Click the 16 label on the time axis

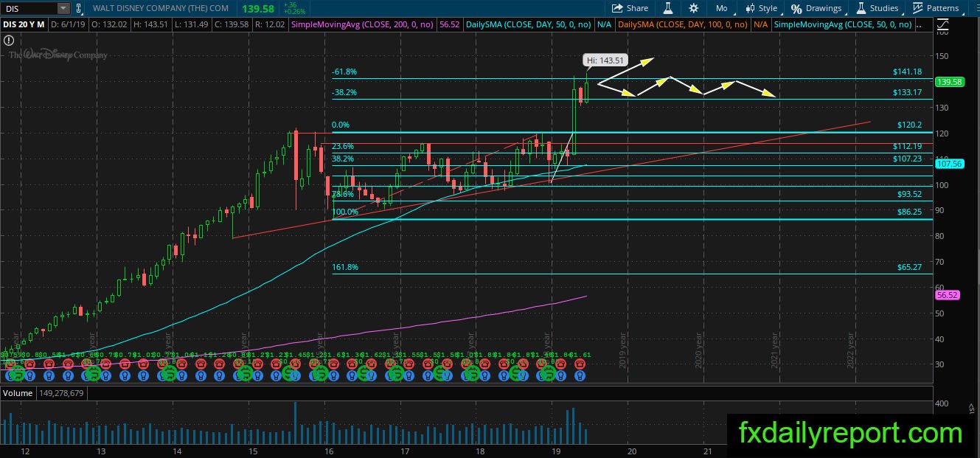click(x=328, y=451)
